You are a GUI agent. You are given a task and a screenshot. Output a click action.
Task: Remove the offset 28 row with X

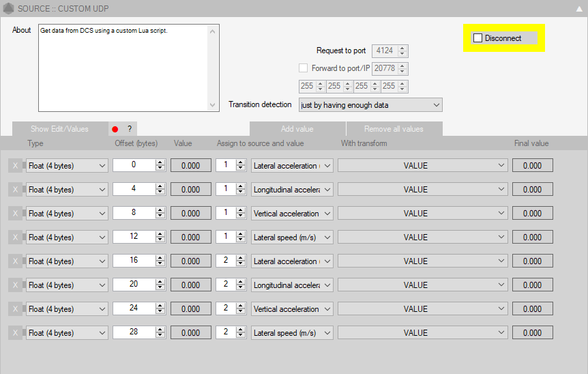tap(15, 333)
